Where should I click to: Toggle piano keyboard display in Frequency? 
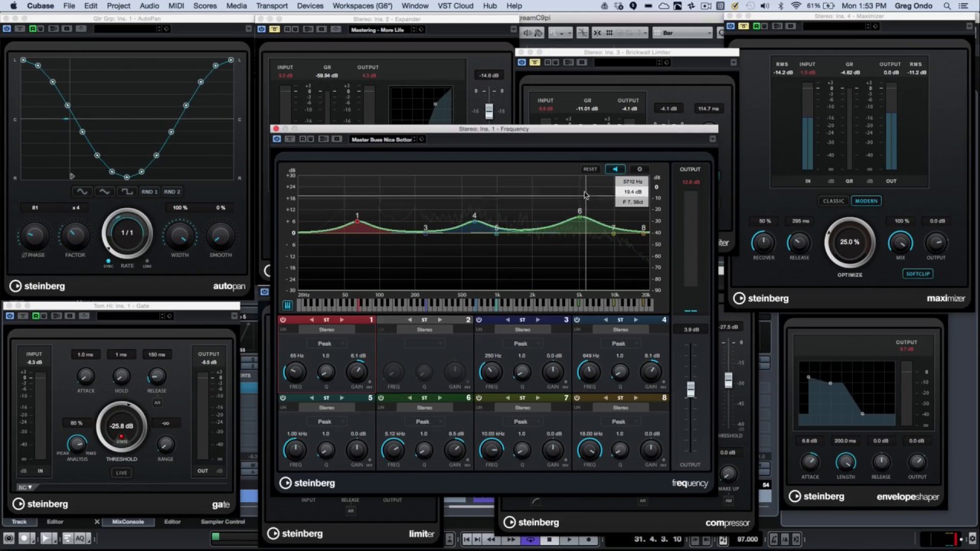tap(287, 305)
